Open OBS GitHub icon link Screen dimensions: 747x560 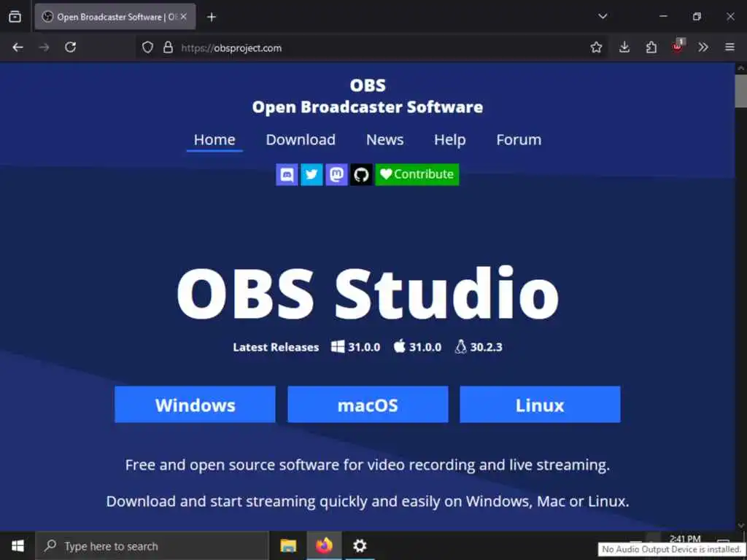(x=361, y=175)
